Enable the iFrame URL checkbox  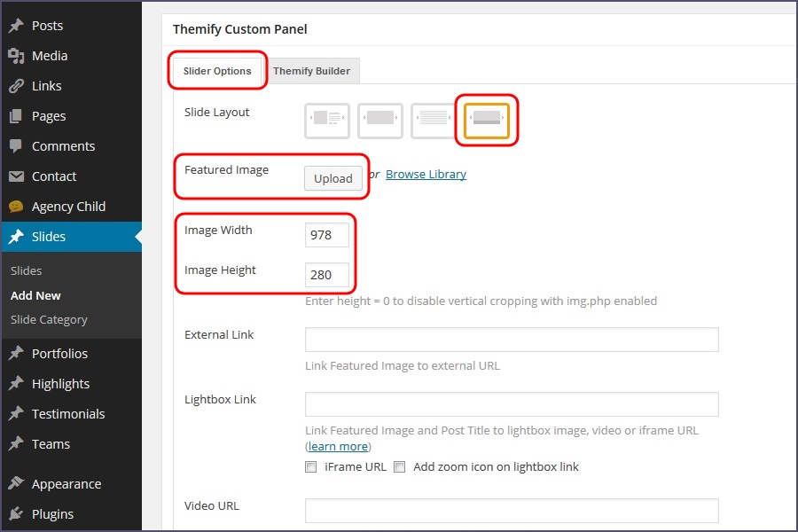coord(311,466)
